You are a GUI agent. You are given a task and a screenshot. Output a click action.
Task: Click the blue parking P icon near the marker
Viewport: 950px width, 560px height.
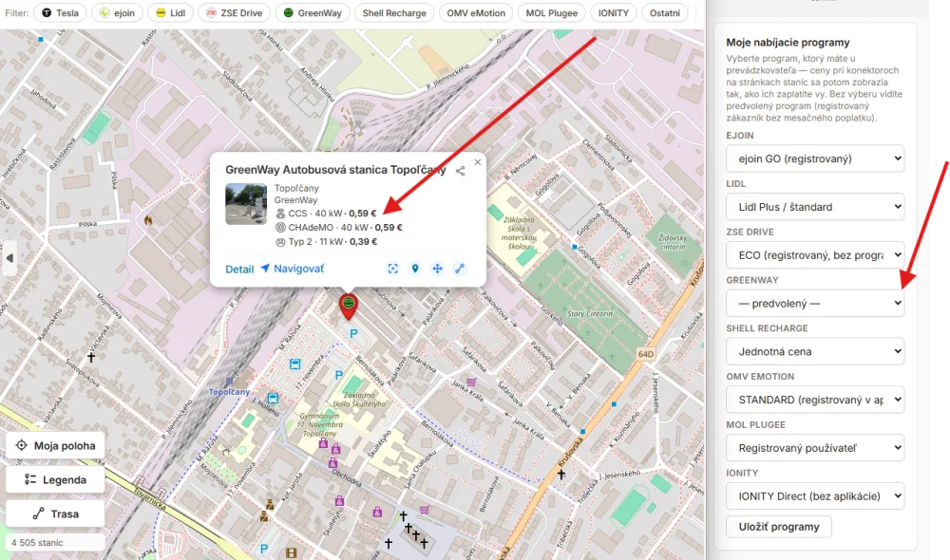353,333
